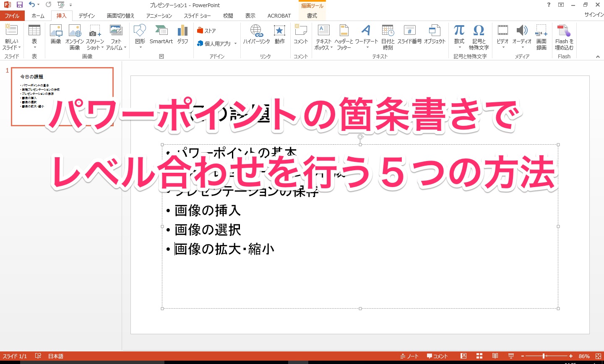Insert オーディオ audio clip
Screen dimensions: 604x364
point(522,36)
